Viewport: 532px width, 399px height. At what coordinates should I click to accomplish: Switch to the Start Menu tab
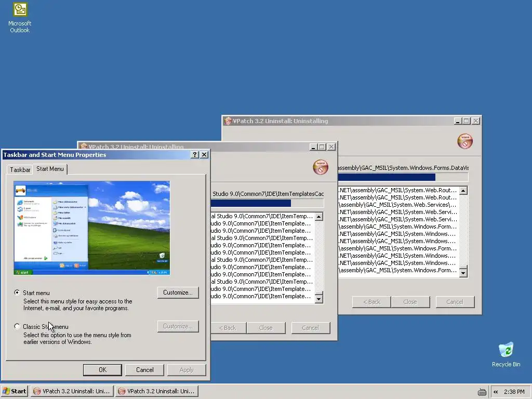tap(50, 169)
